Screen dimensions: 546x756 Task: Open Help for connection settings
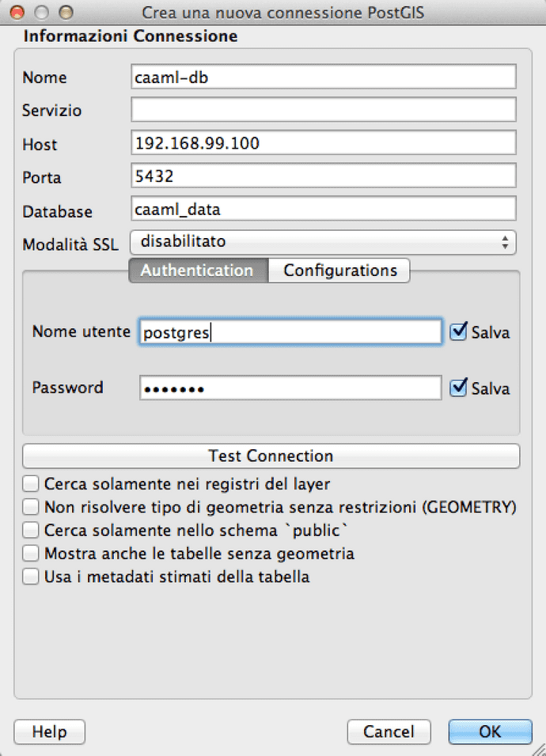click(49, 731)
